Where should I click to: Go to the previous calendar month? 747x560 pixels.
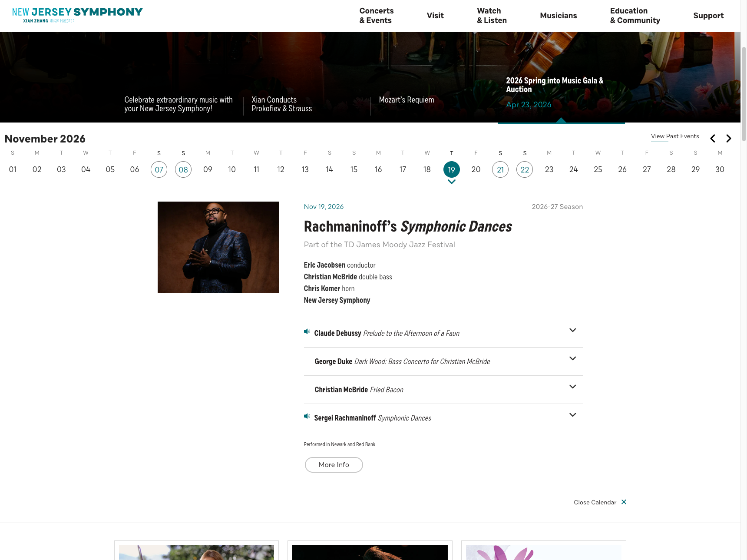click(x=713, y=139)
